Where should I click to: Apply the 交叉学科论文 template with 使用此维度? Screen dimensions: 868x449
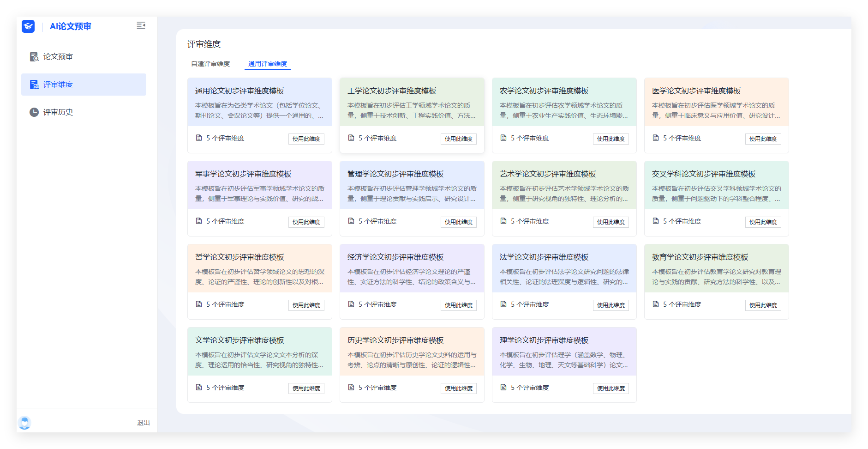763,222
